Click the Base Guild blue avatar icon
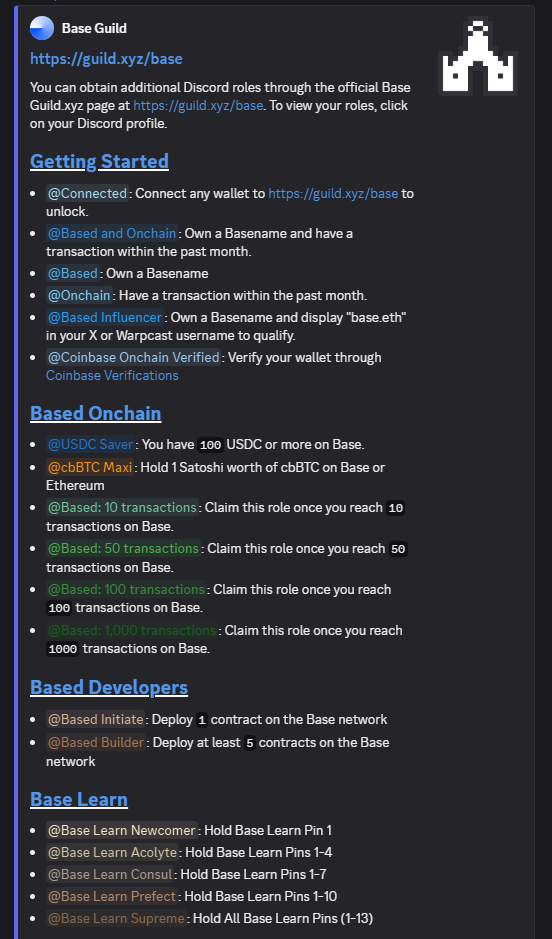Screen dimensions: 552x939 point(42,28)
